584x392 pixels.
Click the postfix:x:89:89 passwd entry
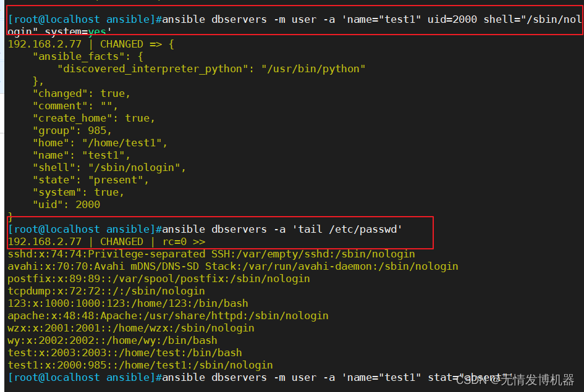click(159, 278)
